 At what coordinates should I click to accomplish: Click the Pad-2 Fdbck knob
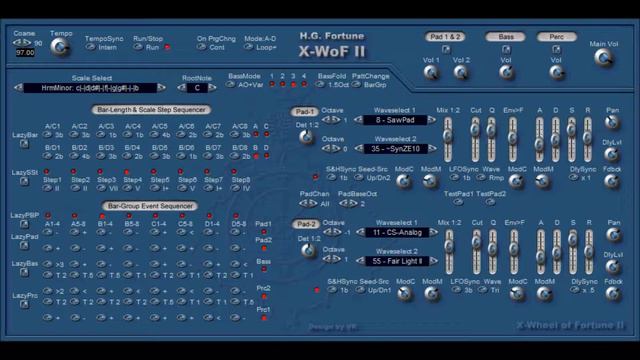pos(613,293)
